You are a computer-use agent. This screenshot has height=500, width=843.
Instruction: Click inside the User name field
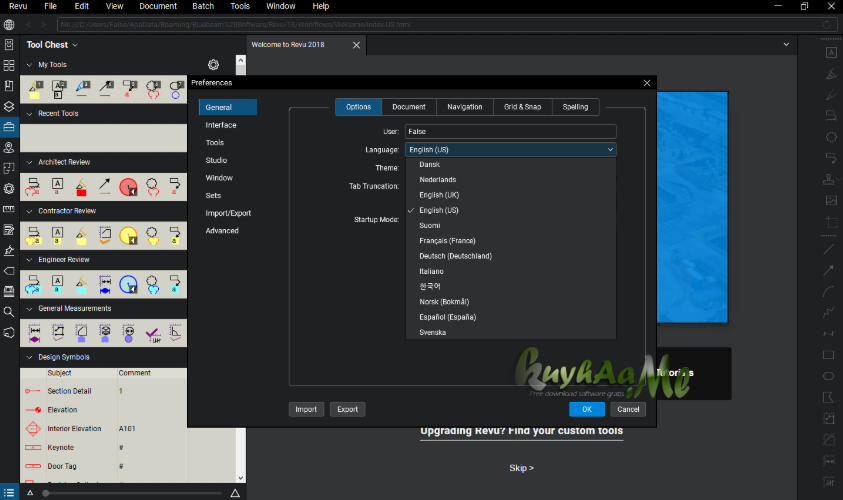click(x=511, y=132)
